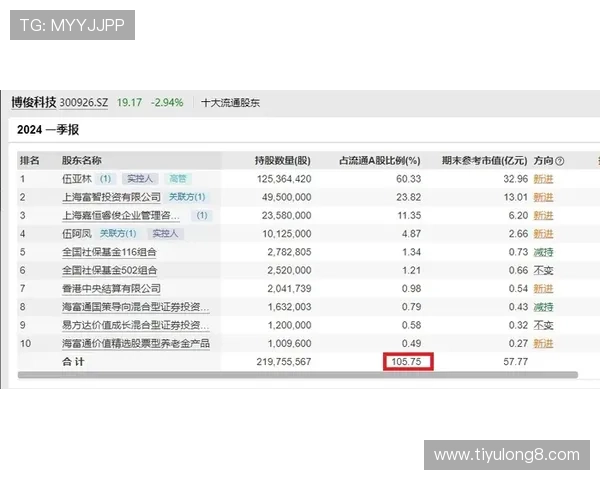The width and height of the screenshot is (600, 480).
Task: Click 不变 direction in 全国社保基金502组合 row
Action: [543, 270]
